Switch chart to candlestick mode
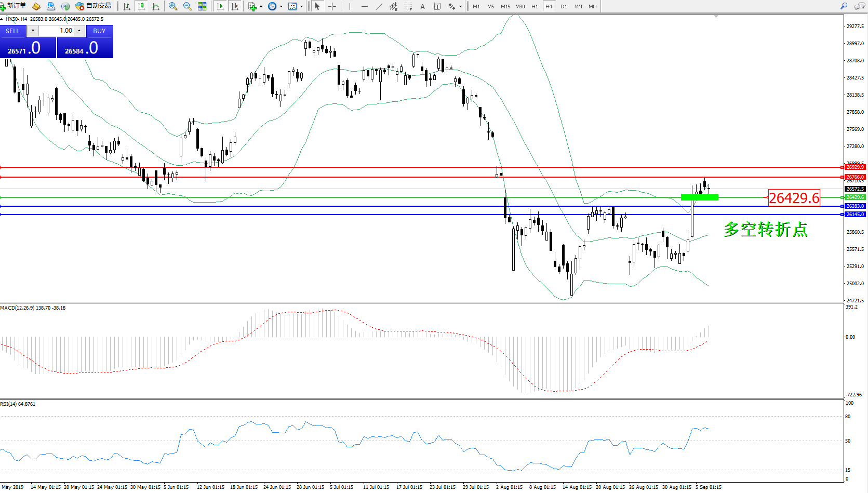868x493 pixels. (141, 6)
